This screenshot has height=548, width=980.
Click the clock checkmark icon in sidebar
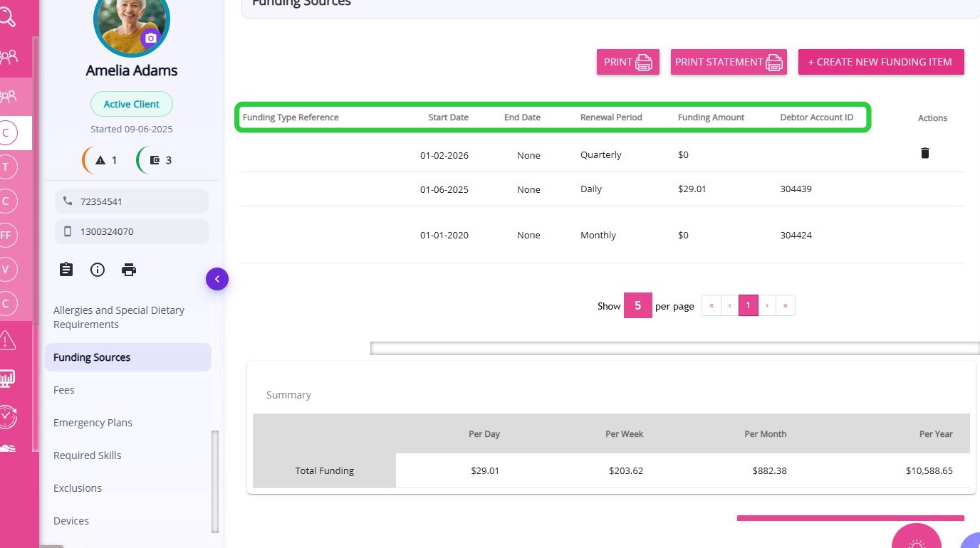7,416
